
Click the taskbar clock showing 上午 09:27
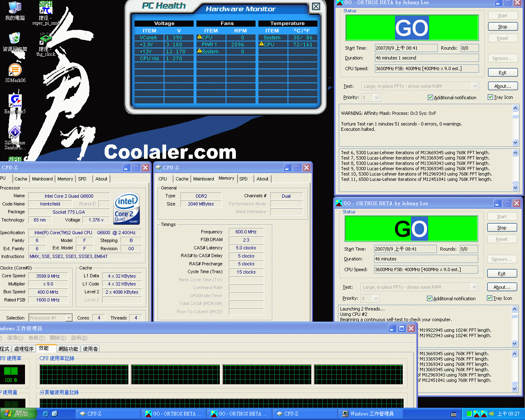(508, 414)
